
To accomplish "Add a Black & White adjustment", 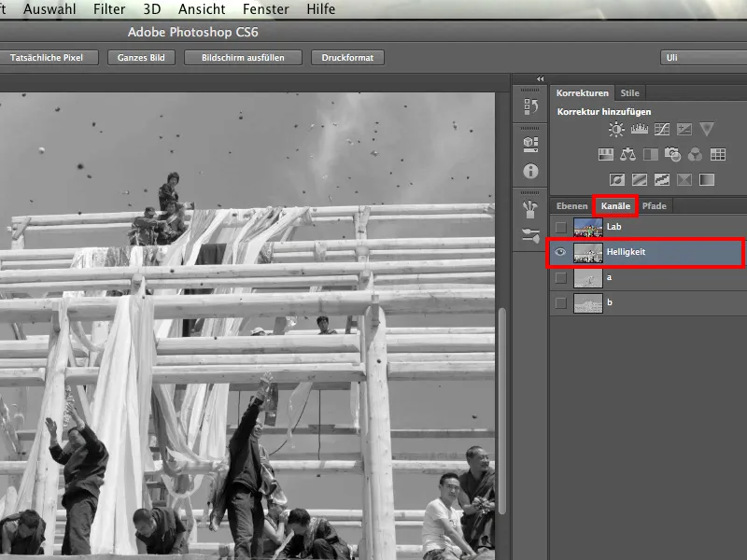I will 650,154.
